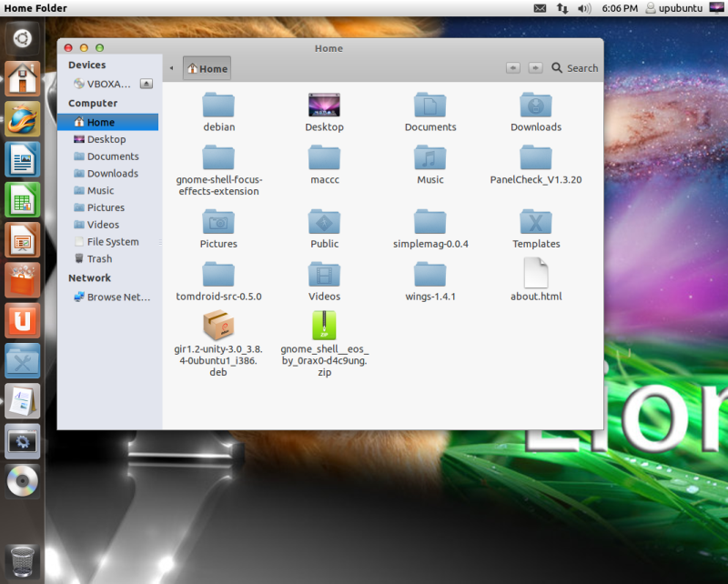Select Home in the sidebar
The image size is (728, 584).
[107, 122]
